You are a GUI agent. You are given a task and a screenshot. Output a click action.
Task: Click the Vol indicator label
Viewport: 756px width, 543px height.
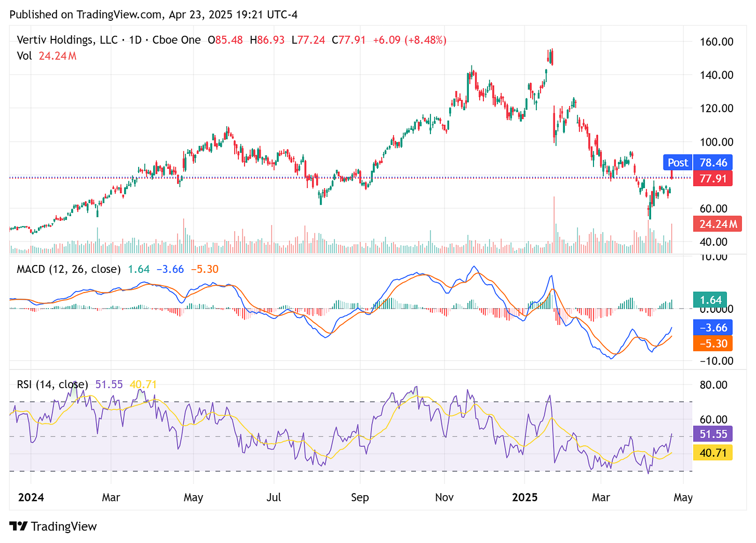(23, 56)
